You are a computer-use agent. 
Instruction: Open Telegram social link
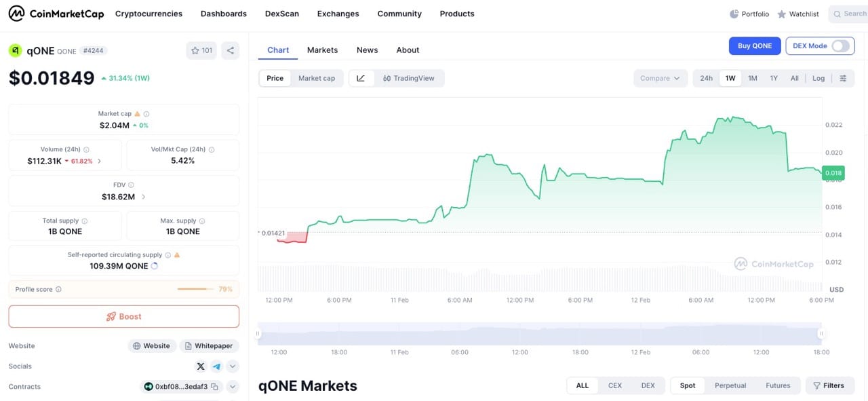tap(216, 366)
